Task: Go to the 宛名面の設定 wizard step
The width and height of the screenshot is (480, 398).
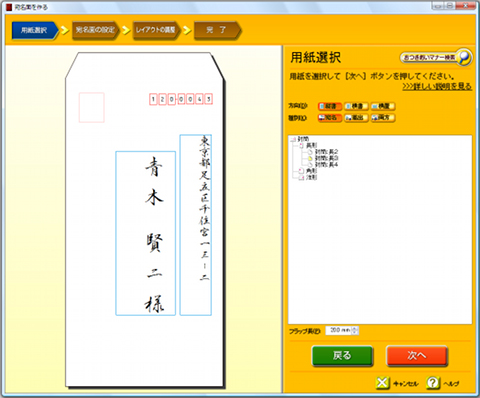Action: point(96,30)
